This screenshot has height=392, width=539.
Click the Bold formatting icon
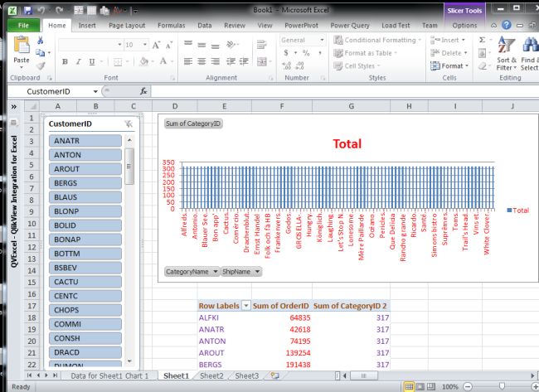(66, 61)
